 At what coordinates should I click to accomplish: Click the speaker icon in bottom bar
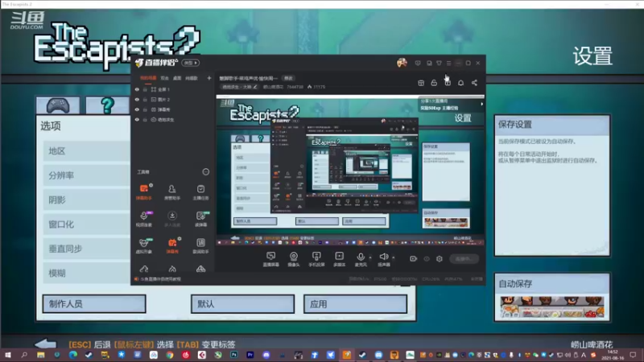[384, 257]
